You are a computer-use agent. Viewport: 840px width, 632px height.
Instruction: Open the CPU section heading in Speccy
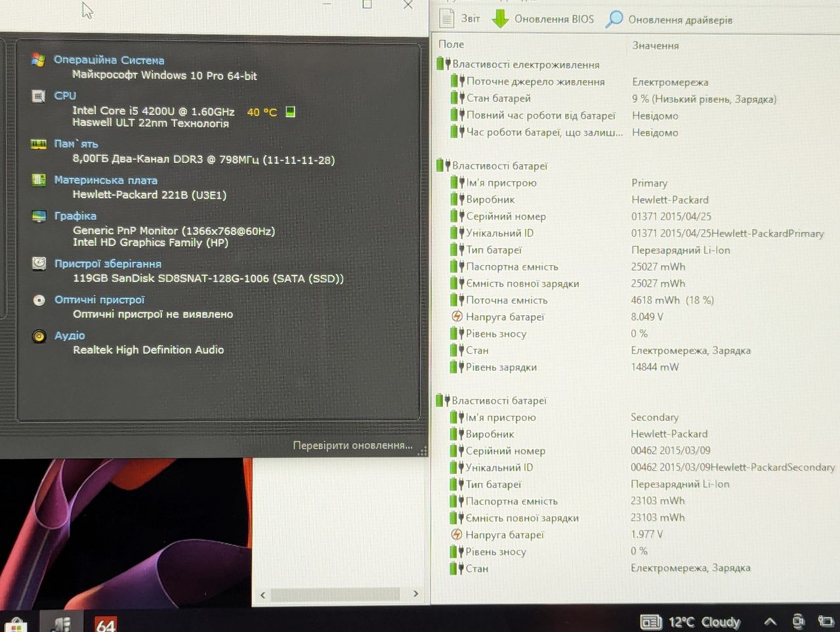[65, 95]
